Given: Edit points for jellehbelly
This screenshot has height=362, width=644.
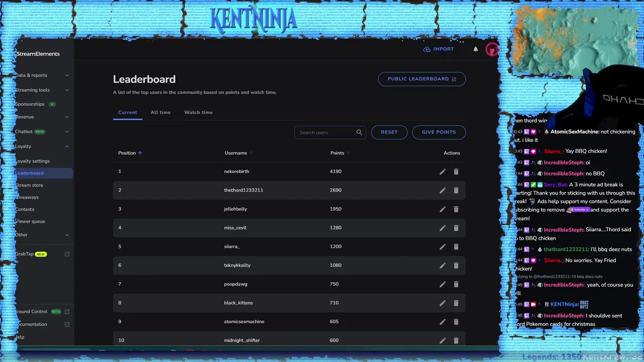Looking at the screenshot, I should pyautogui.click(x=442, y=209).
